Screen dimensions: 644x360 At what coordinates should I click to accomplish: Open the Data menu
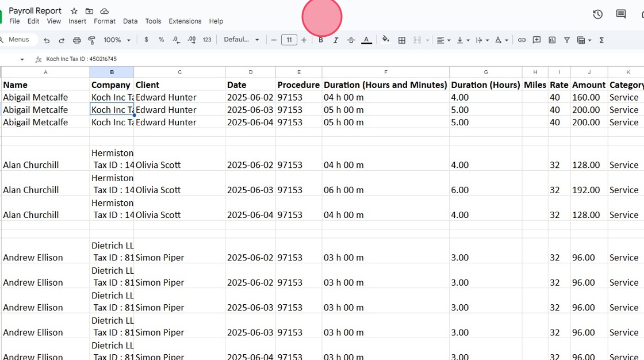pyautogui.click(x=131, y=21)
